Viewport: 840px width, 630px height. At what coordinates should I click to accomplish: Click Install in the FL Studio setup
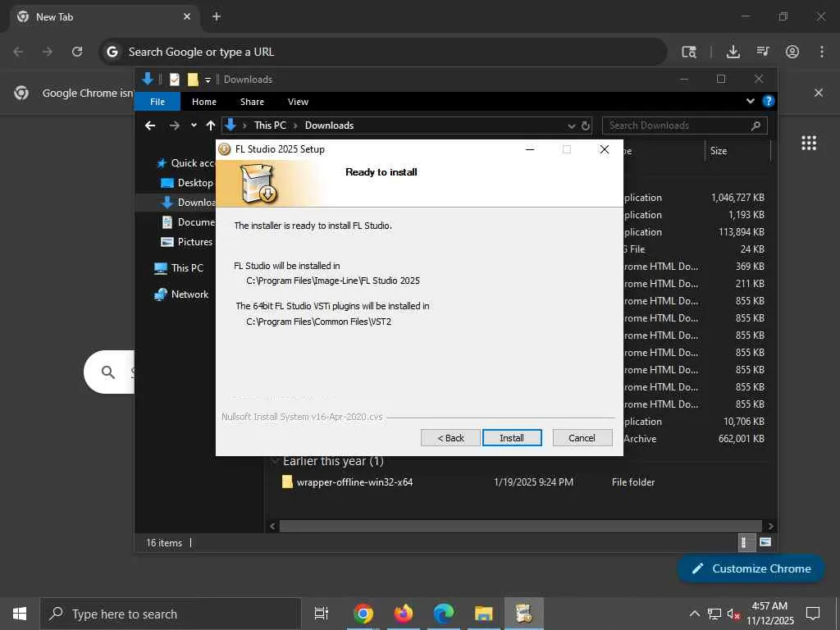pyautogui.click(x=512, y=438)
